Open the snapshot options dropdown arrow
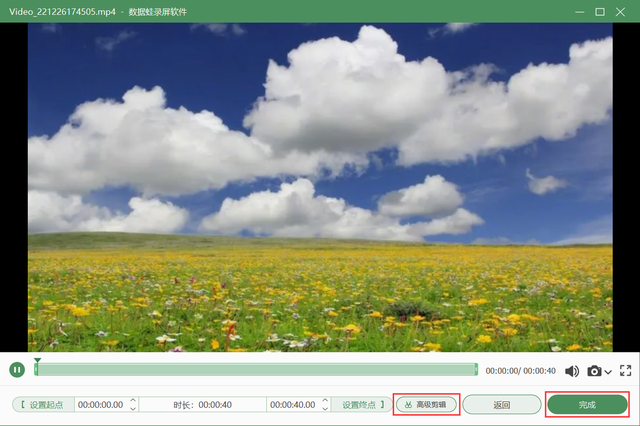This screenshot has height=426, width=640. [608, 372]
